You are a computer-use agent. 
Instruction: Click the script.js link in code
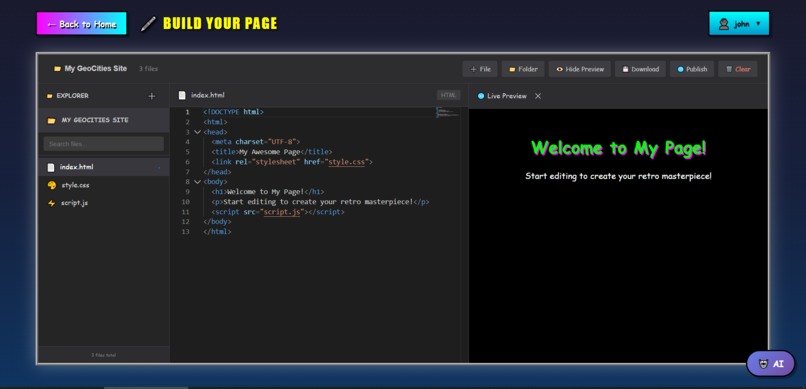282,212
